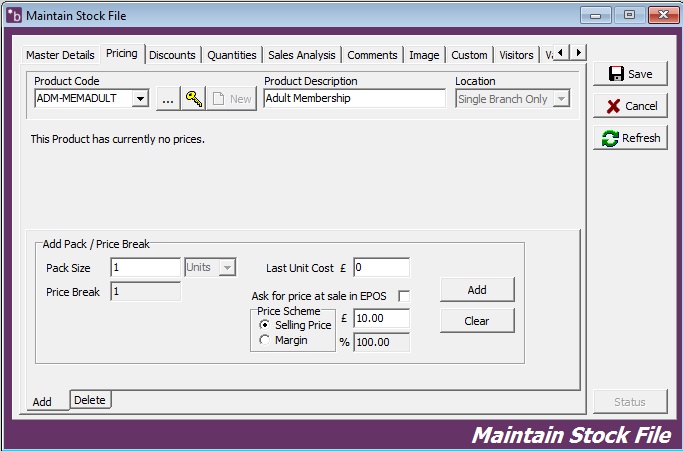Click the key icon beside Product Code

coord(194,99)
